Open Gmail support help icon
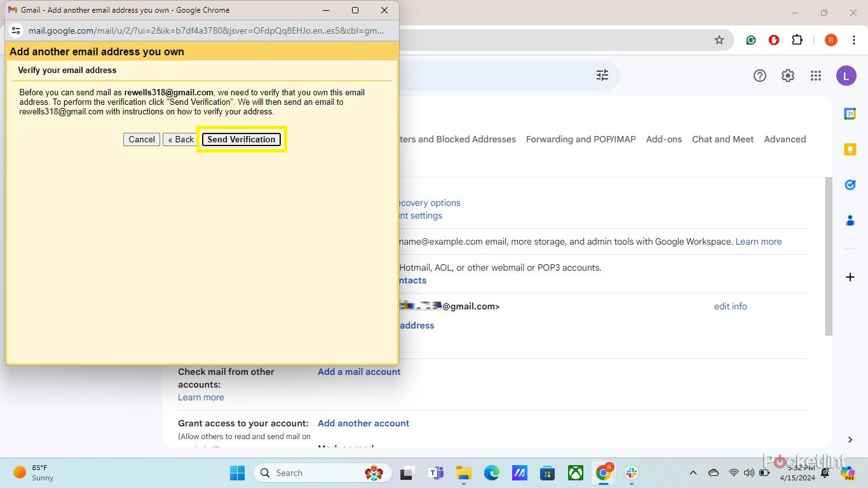Screen dimensions: 868x488 (760, 76)
